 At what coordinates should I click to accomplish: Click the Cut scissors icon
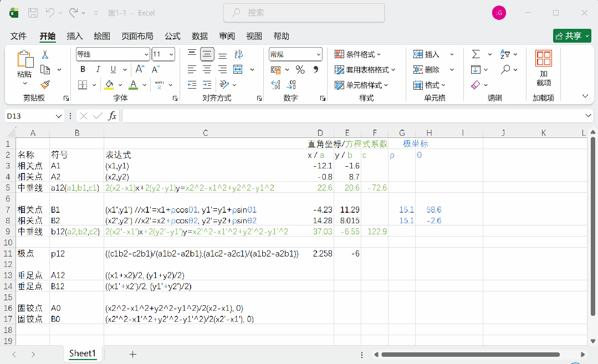45,54
